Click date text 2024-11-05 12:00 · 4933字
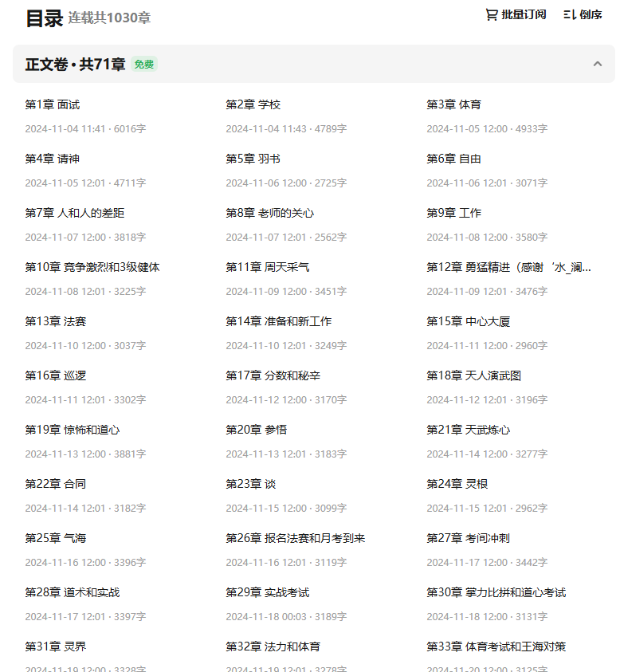 point(487,128)
